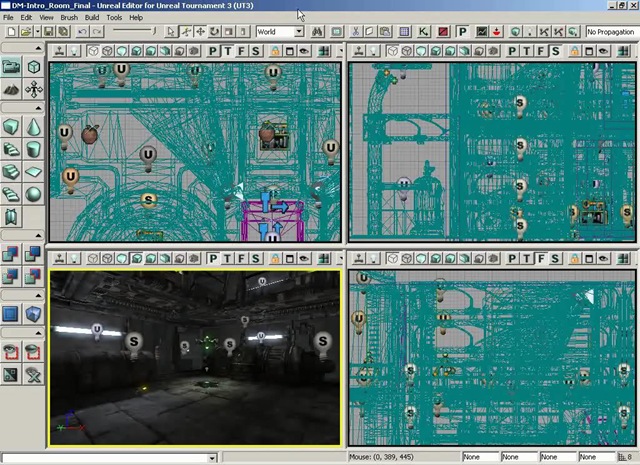Toggle Realtime joystick in bottom-right viewport

tap(359, 258)
